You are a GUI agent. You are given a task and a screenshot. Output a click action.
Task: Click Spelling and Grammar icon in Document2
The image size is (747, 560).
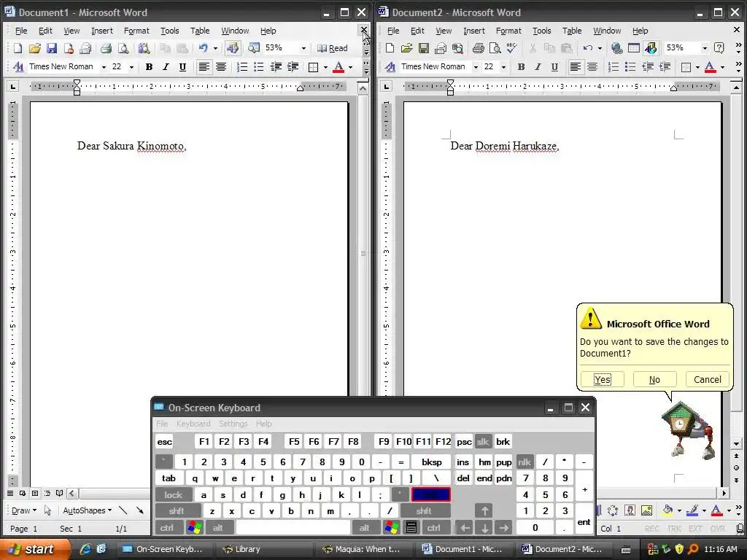coord(512,48)
